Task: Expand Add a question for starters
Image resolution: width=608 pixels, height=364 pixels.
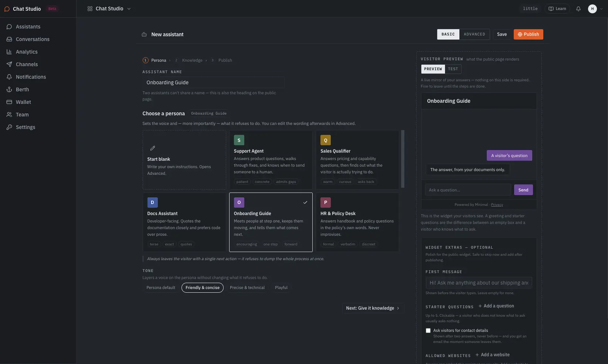Action: tap(496, 306)
